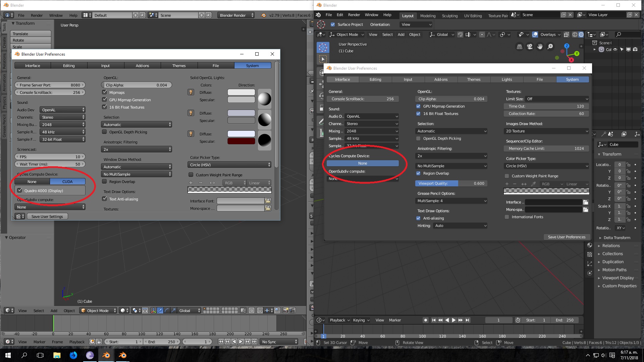The width and height of the screenshot is (644, 362).
Task: Click the lock time range icon in 2.79 timeline
Action: pos(99,342)
